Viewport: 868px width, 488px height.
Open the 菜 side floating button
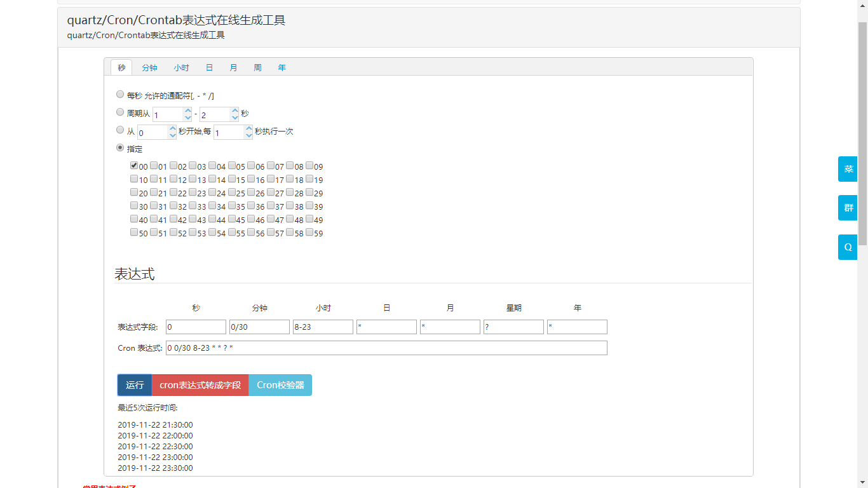(848, 169)
